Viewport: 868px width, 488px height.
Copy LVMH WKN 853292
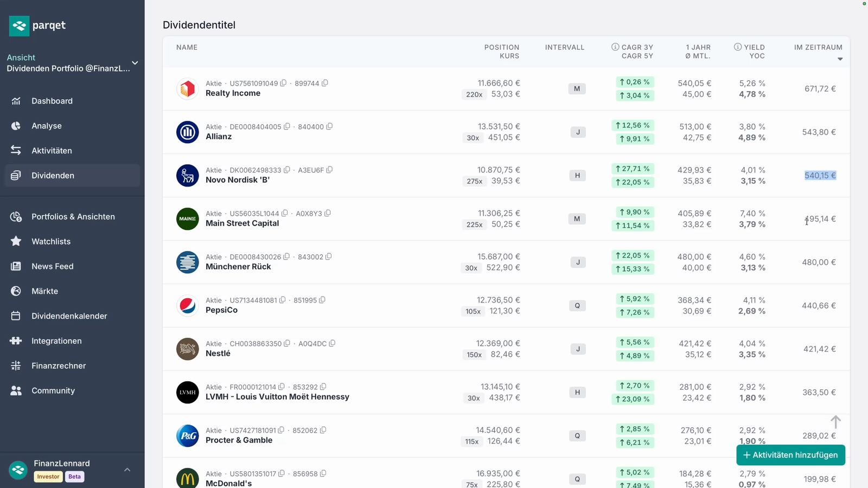(x=323, y=387)
